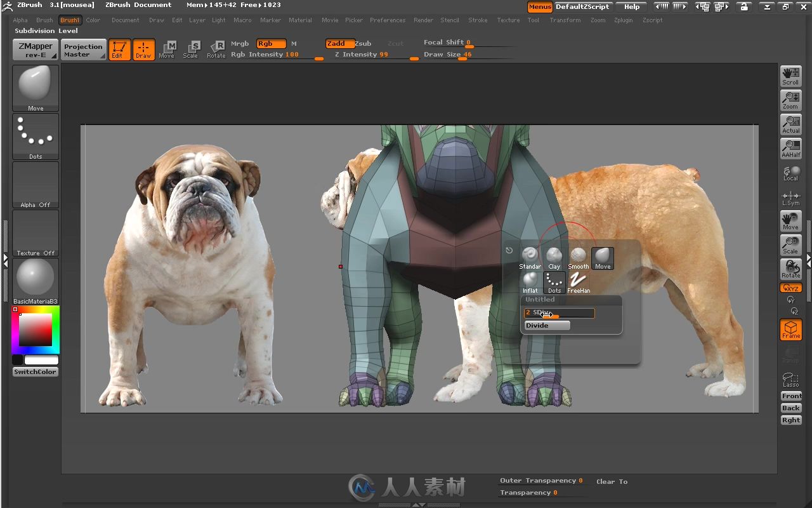
Task: Click the Scroll canvas icon
Action: 791,76
